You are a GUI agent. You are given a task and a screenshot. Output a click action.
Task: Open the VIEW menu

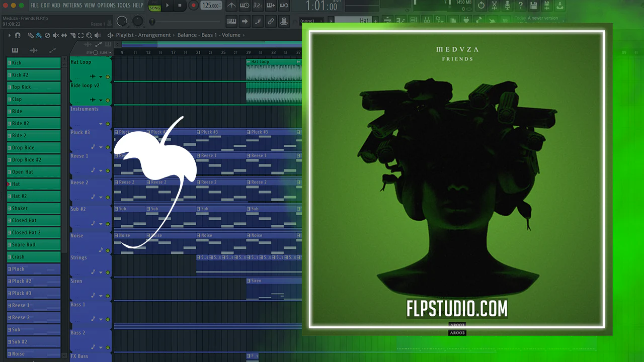[90, 6]
